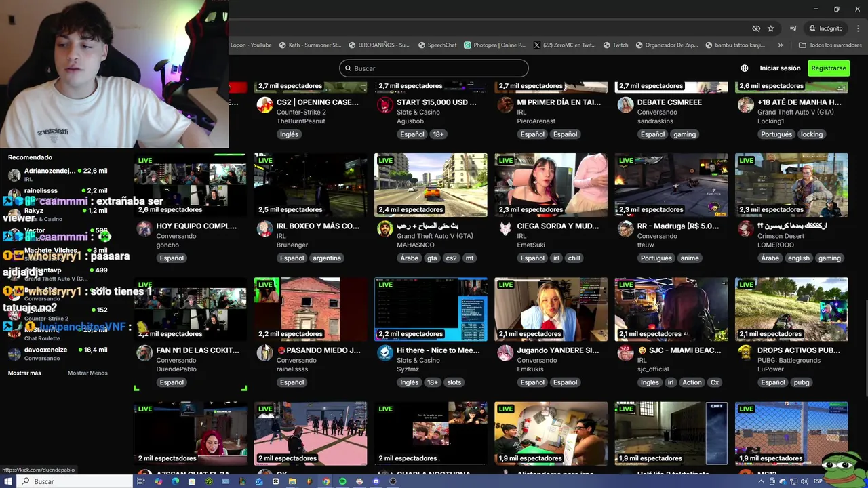Open Windows Start menu
Image resolution: width=868 pixels, height=488 pixels.
click(x=9, y=481)
